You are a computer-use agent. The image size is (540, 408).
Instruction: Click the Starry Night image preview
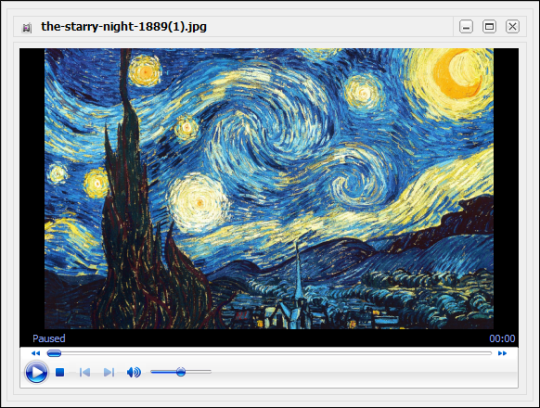(269, 189)
